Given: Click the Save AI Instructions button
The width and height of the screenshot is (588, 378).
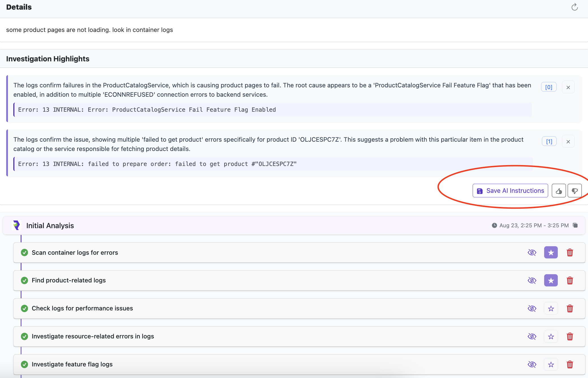Looking at the screenshot, I should [510, 191].
